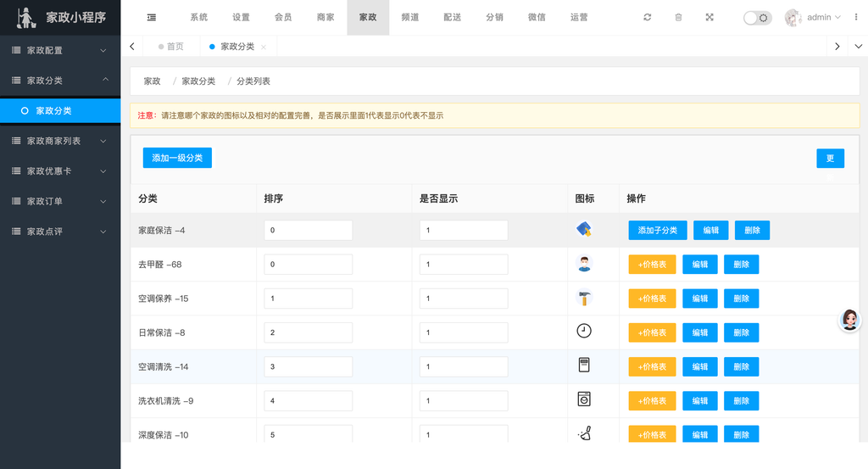Open the 系统 top menu
The image size is (868, 469).
point(198,17)
